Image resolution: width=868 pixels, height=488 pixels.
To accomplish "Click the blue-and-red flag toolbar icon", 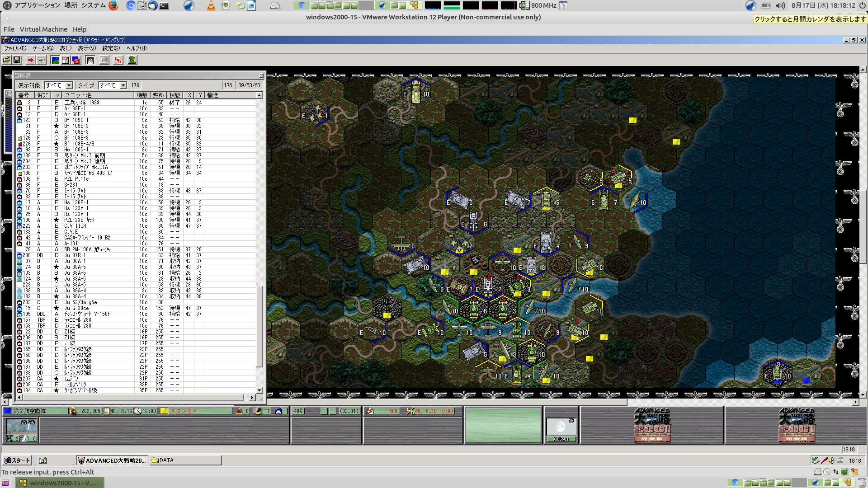I will click(x=76, y=60).
